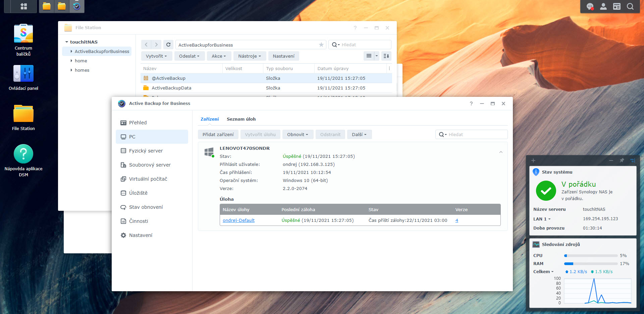Viewport: 644px width, 314px height.
Task: Open the ondrej-Default task link
Action: (x=238, y=220)
